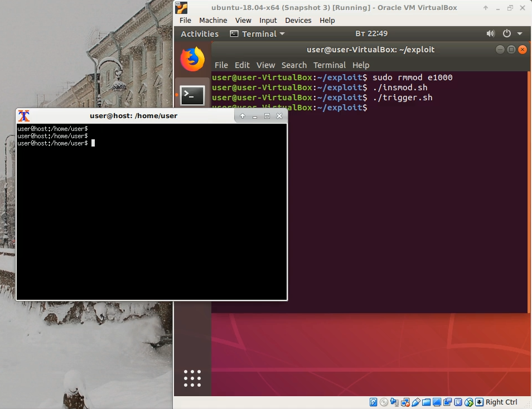Click the shared folders status icon
Viewport: 532px width, 409px height.
(x=426, y=402)
